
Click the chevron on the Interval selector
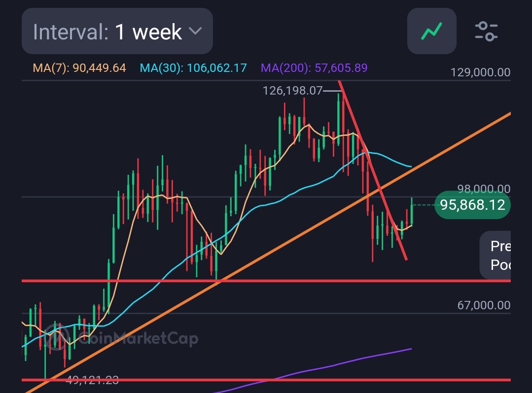[x=195, y=31]
